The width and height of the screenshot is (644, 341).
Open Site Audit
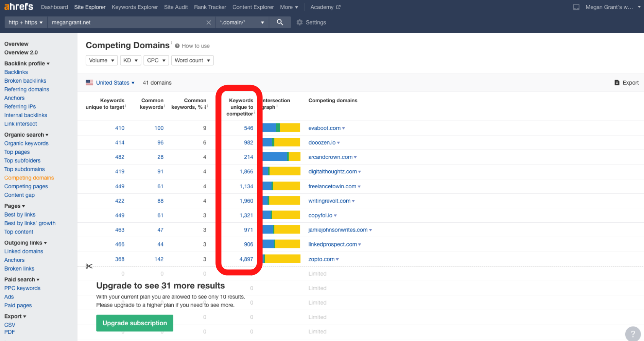pos(176,7)
